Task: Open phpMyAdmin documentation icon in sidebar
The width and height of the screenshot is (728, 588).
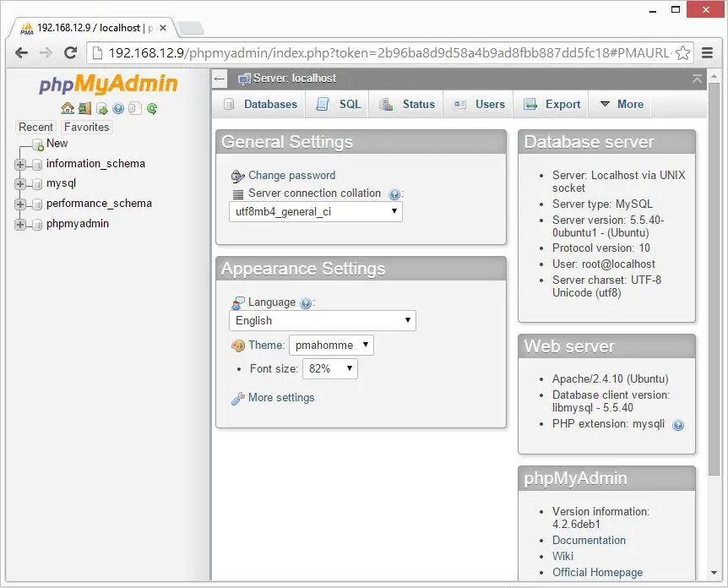Action: pos(118,109)
